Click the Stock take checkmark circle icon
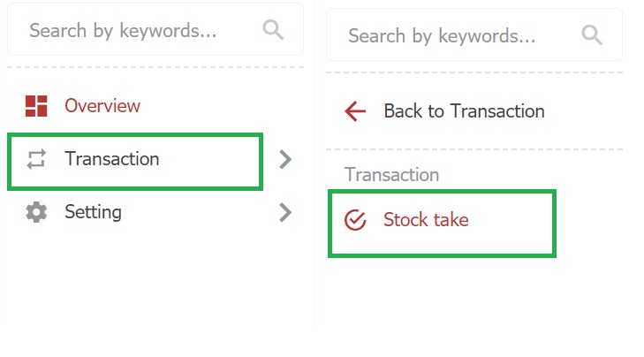 pyautogui.click(x=355, y=220)
